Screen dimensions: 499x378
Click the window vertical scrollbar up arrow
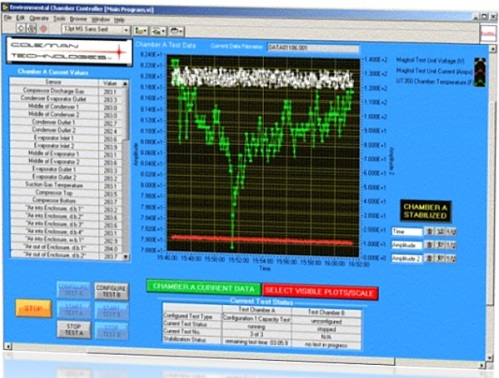(x=493, y=49)
